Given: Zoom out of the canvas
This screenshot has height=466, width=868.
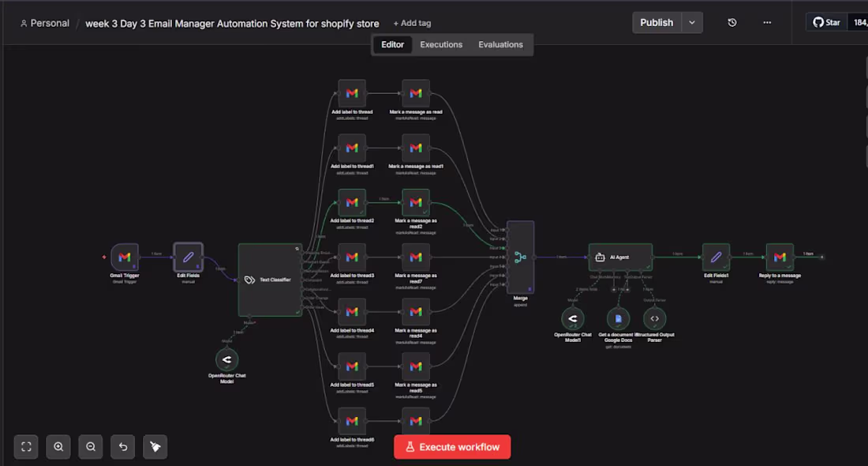Looking at the screenshot, I should 90,446.
